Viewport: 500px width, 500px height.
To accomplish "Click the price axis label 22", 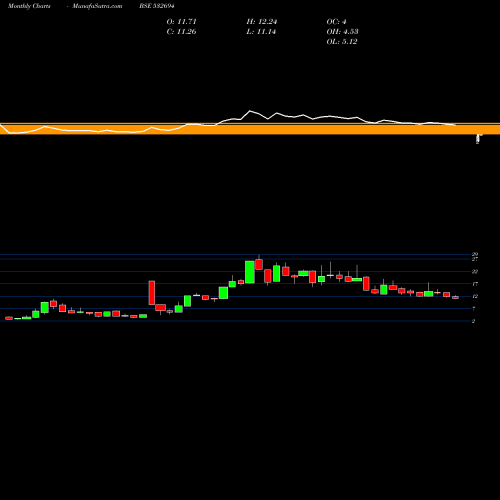I will (475, 272).
